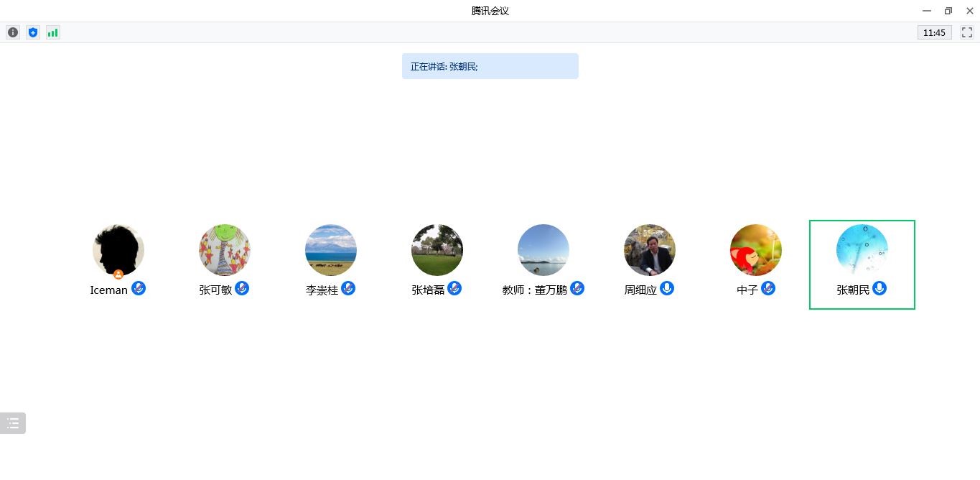Click the 11:45 meeting timer
This screenshot has height=480, width=980.
[x=934, y=32]
